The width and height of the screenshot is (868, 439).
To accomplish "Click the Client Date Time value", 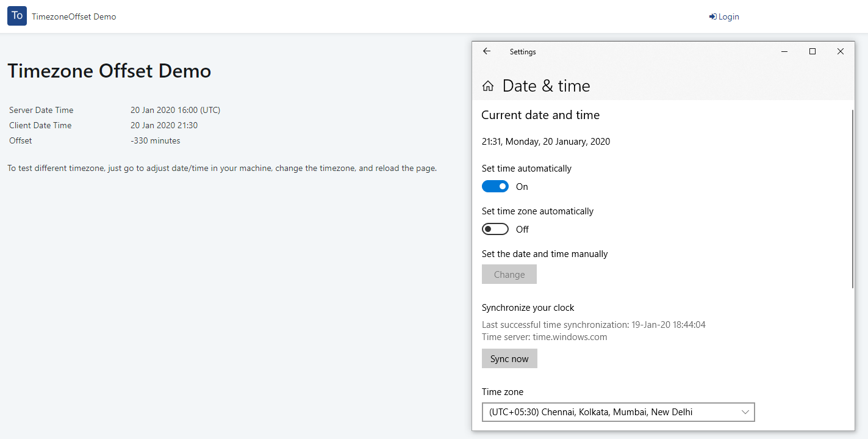I will tap(164, 126).
